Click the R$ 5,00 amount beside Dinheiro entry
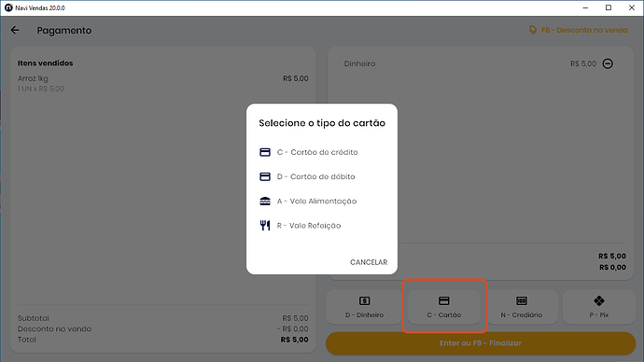This screenshot has height=362, width=644. point(583,63)
